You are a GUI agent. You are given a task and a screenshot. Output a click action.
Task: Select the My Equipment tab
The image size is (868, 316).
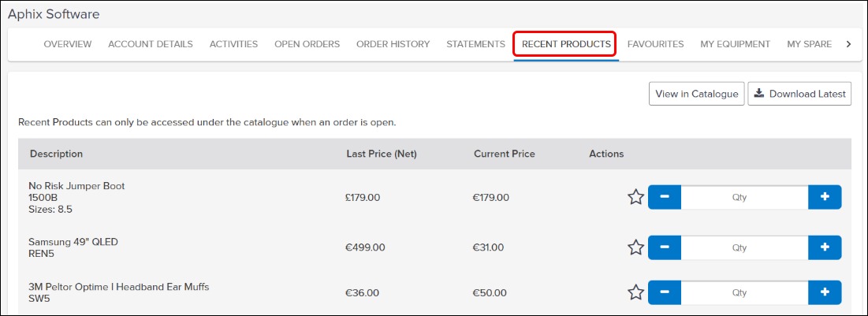pos(735,44)
